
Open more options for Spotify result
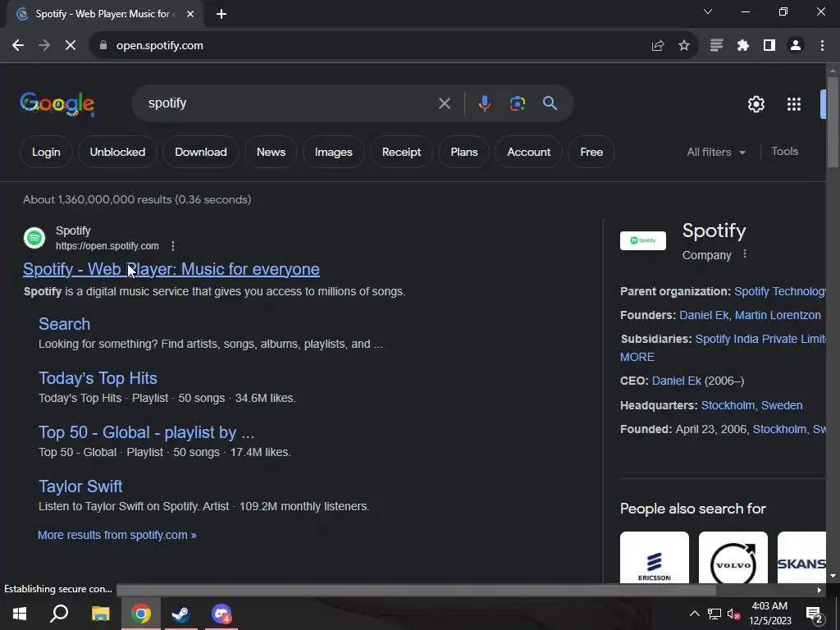(x=172, y=246)
